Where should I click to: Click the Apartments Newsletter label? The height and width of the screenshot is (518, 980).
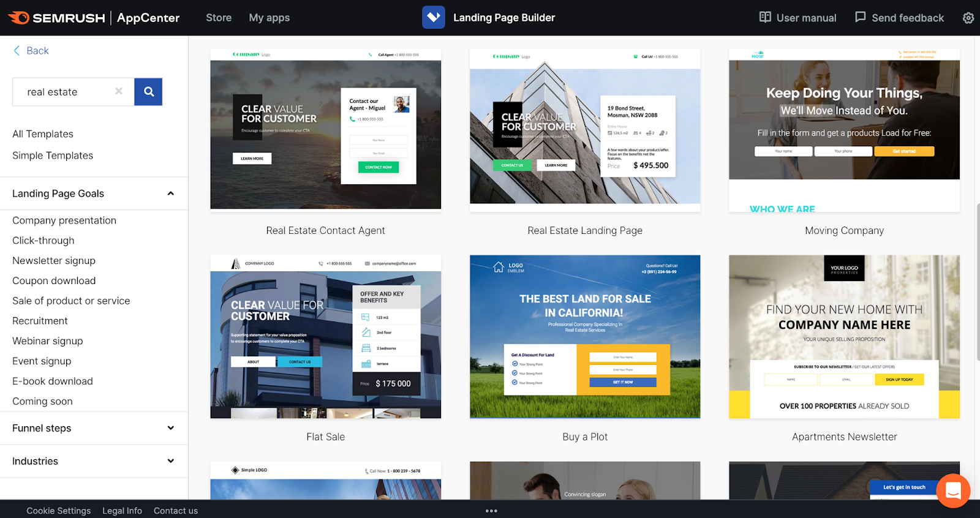click(x=845, y=437)
